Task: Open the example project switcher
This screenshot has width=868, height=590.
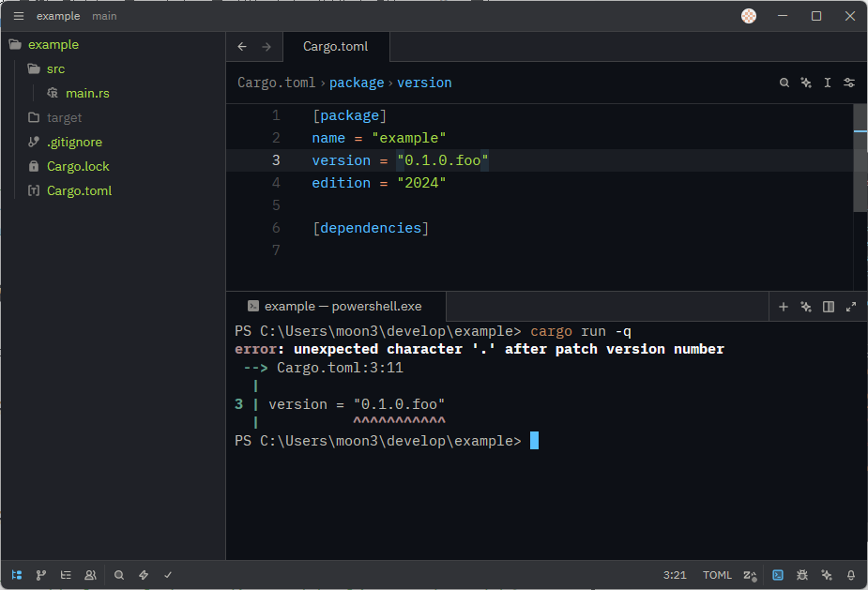Action: click(58, 16)
